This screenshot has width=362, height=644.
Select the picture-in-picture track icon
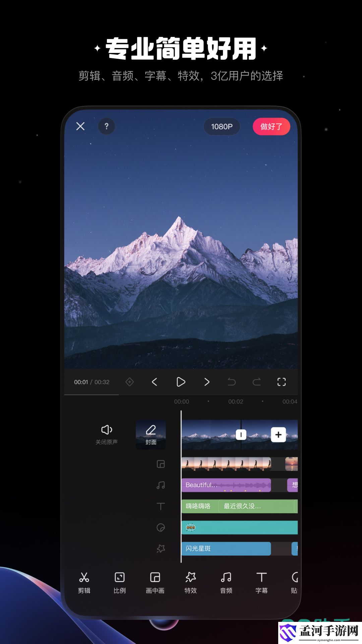coord(161,464)
